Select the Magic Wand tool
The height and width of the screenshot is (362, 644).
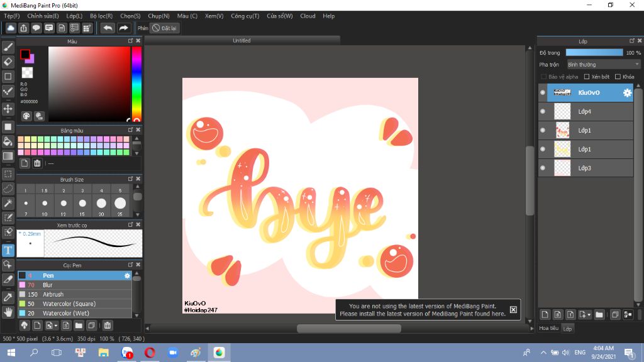point(8,203)
